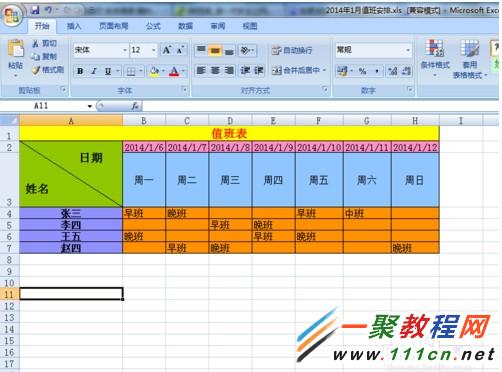Image resolution: width=502 pixels, height=372 pixels.
Task: Open the Clipboard pane launcher
Action: pos(63,89)
